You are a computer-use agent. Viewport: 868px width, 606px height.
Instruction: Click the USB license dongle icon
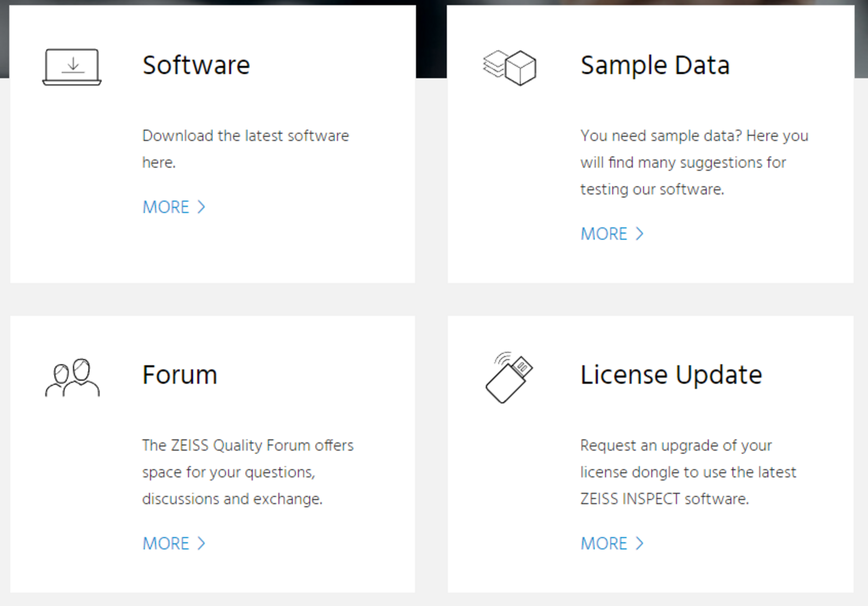pos(509,377)
